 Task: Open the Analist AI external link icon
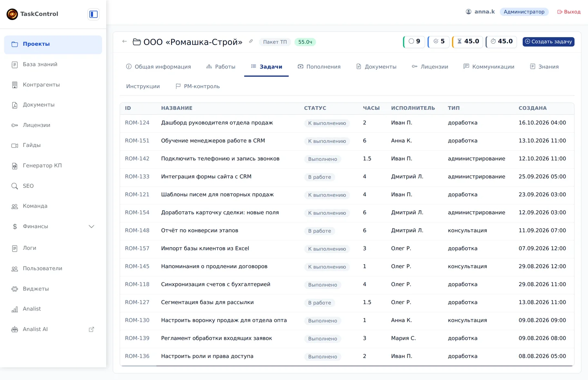pyautogui.click(x=91, y=329)
